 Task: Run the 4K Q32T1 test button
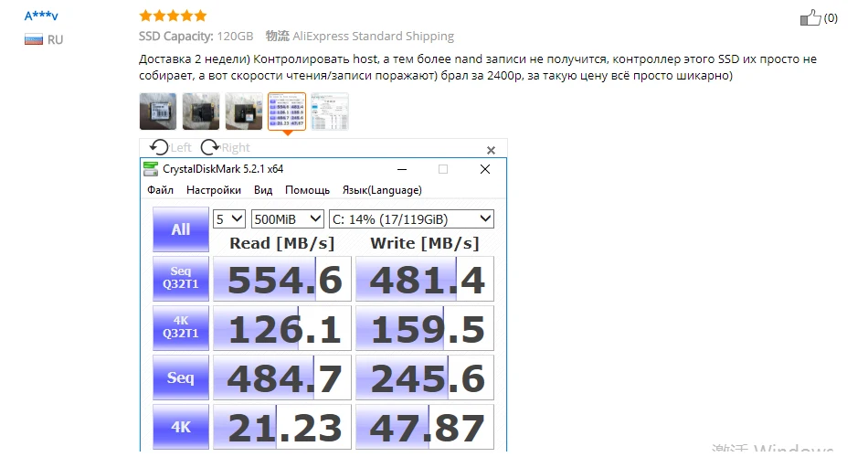tap(181, 328)
